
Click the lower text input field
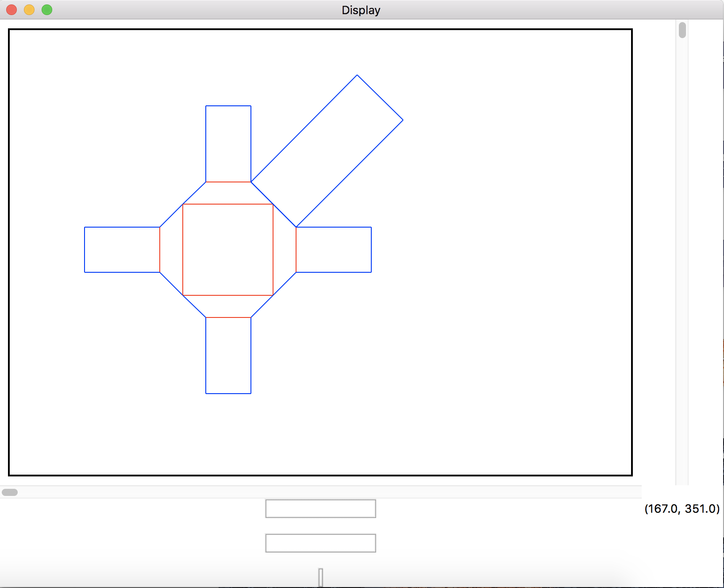[x=320, y=543]
